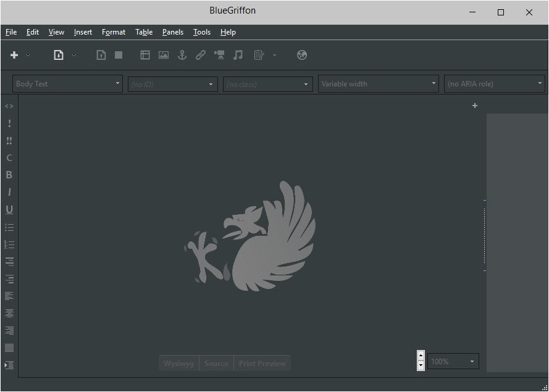Toggle the numbered list icon

(9, 244)
